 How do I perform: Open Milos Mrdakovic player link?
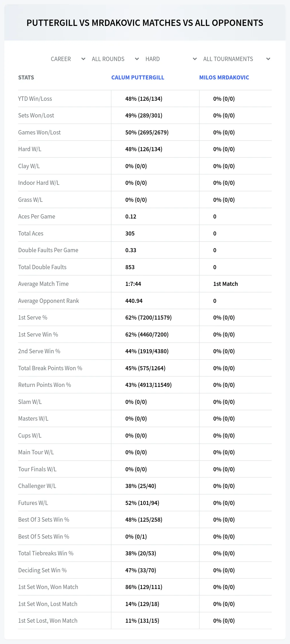(x=224, y=77)
